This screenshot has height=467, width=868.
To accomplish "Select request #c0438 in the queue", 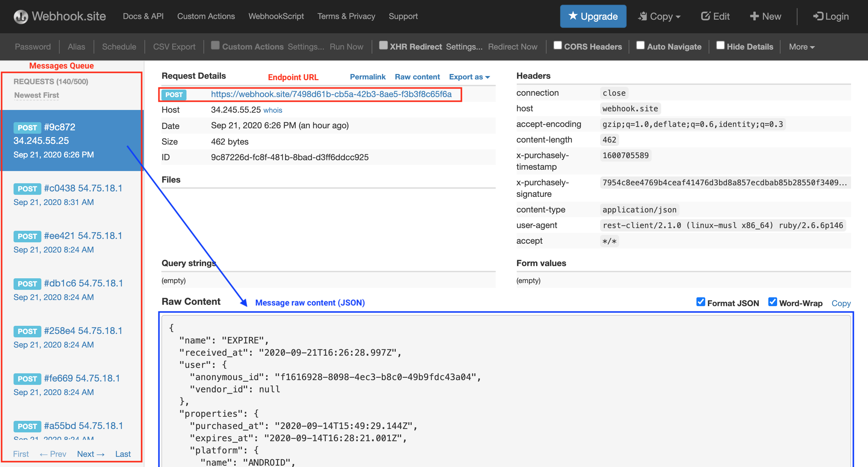I will pyautogui.click(x=73, y=195).
